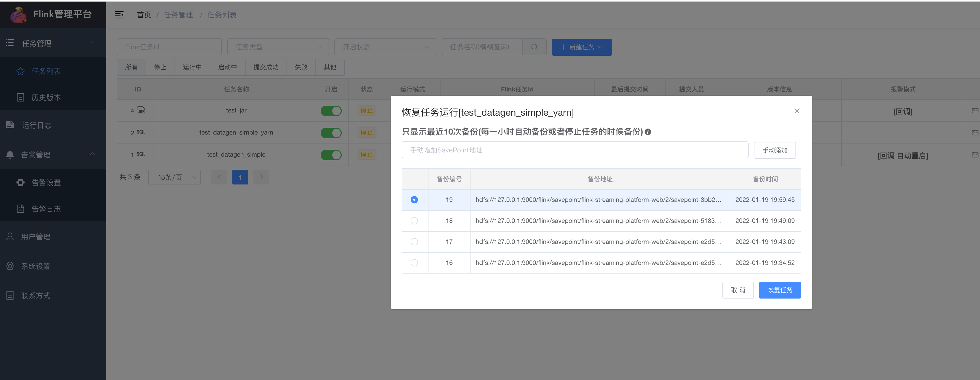Select backup number 17 radio button

414,242
